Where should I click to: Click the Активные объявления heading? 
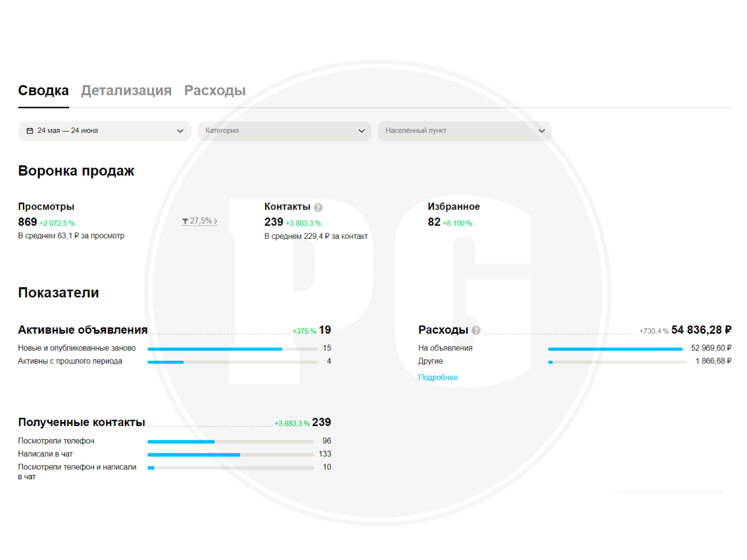click(x=83, y=330)
